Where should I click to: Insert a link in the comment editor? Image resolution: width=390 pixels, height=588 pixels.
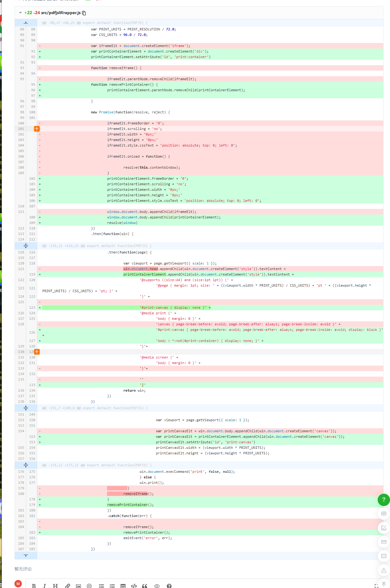click(x=68, y=586)
